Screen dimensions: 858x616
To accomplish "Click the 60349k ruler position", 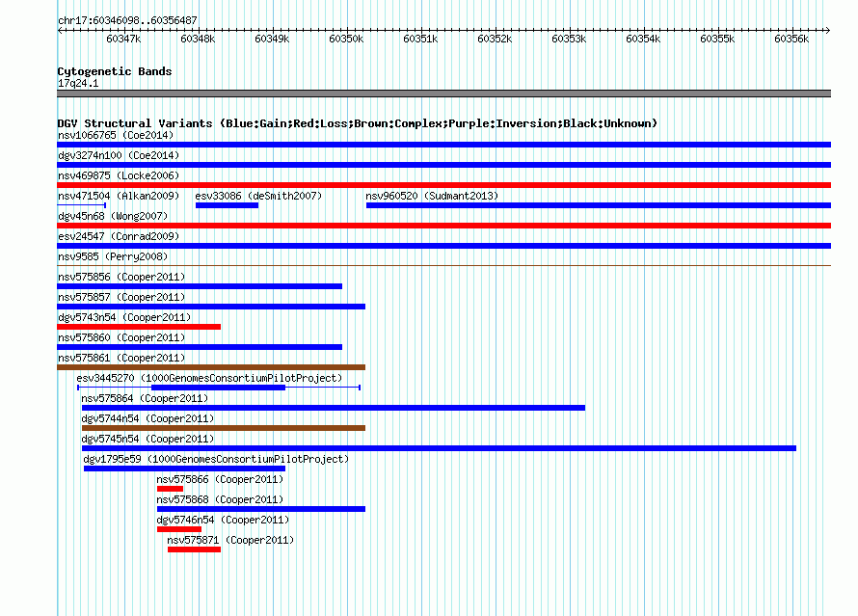I will (272, 39).
